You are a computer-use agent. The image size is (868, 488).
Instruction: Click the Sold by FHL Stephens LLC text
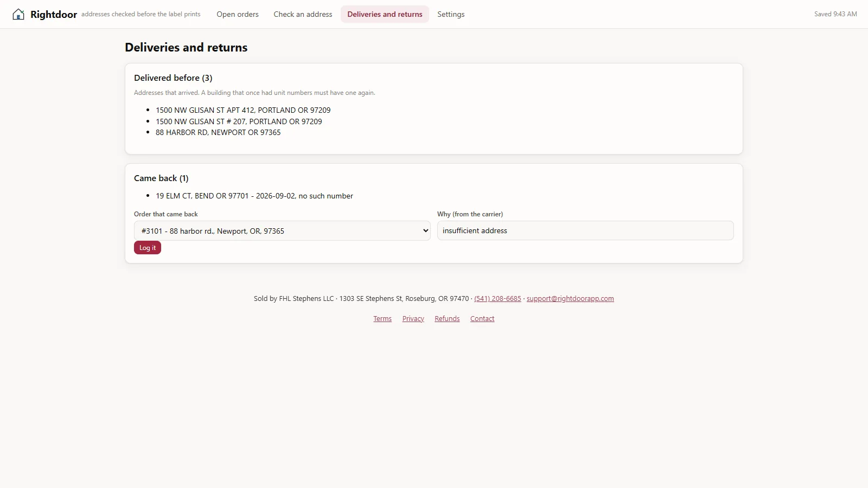tap(293, 299)
